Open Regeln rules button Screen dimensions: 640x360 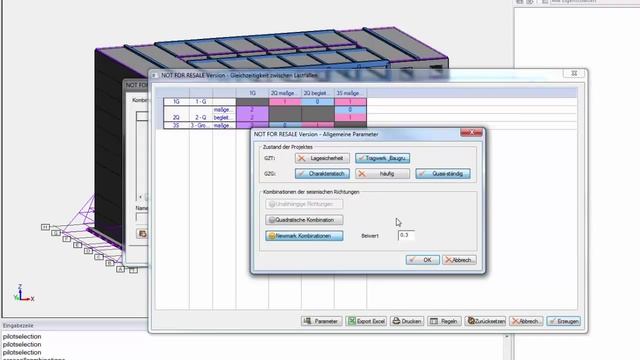click(x=444, y=321)
